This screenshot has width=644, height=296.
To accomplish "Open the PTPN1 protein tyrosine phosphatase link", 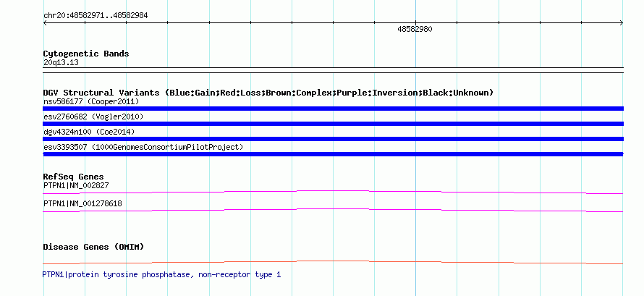I will coord(161,275).
